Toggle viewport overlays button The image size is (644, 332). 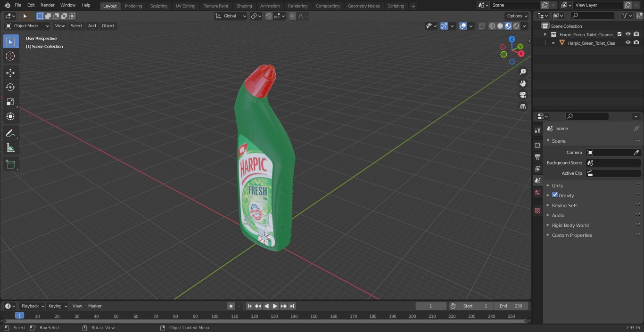463,26
